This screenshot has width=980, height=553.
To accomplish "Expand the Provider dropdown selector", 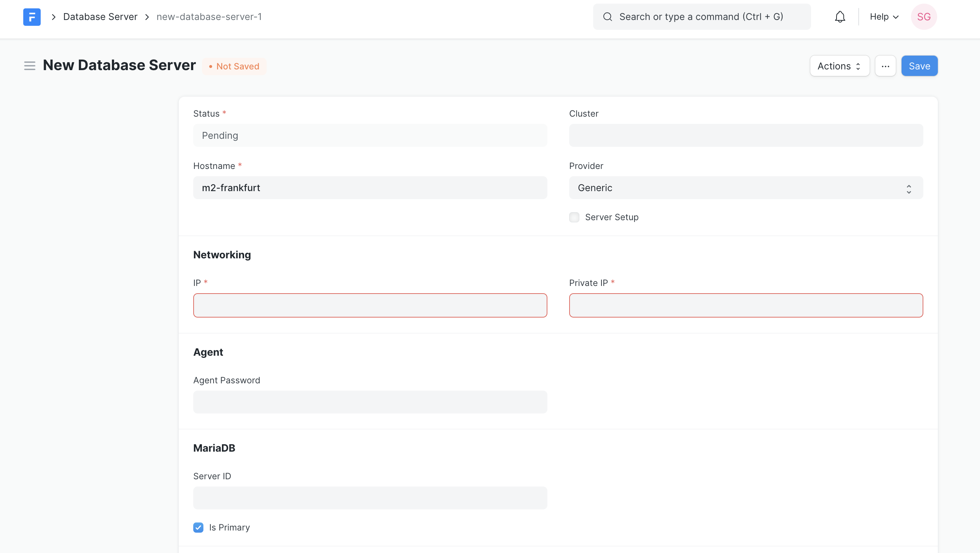I will [x=746, y=187].
